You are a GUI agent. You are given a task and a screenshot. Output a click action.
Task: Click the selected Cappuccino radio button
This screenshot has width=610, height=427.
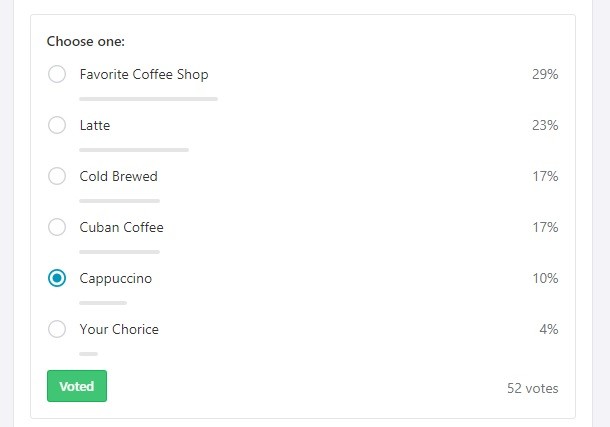click(57, 278)
